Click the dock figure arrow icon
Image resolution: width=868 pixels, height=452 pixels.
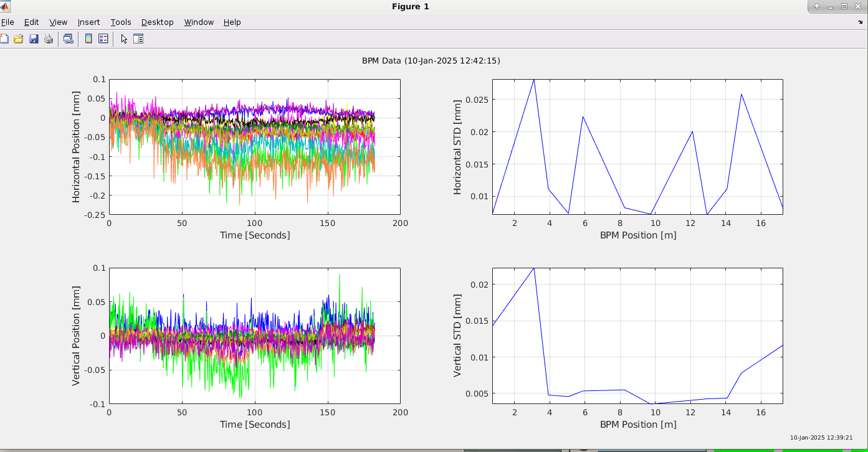point(860,22)
